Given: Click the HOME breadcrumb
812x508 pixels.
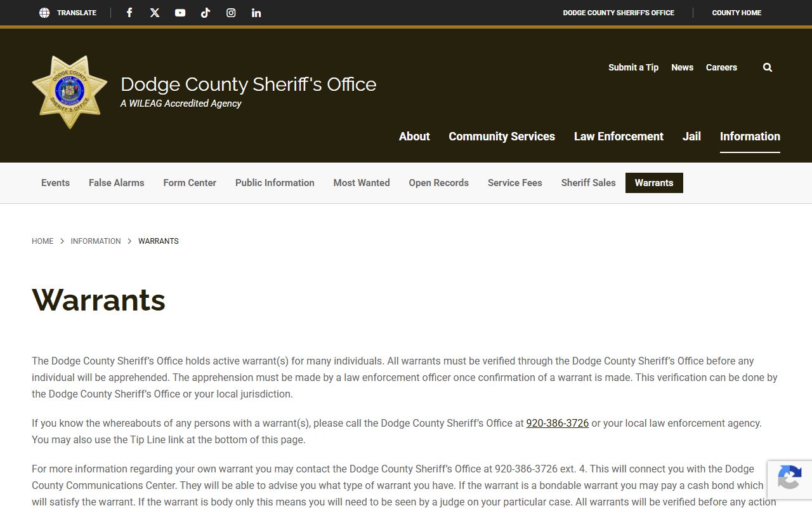Looking at the screenshot, I should tap(43, 241).
